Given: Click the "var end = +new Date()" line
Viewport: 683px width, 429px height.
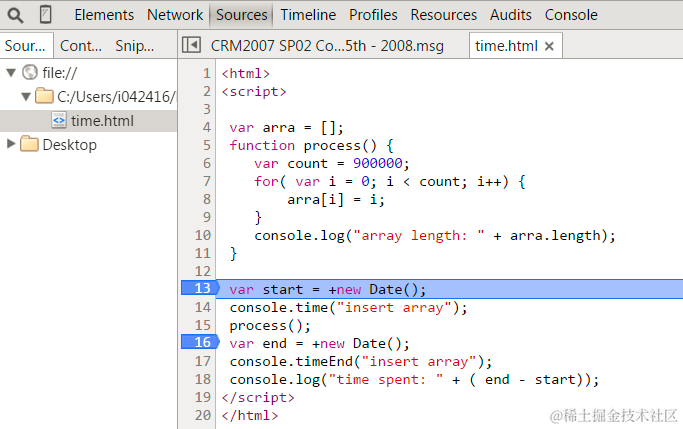Looking at the screenshot, I should coord(319,344).
